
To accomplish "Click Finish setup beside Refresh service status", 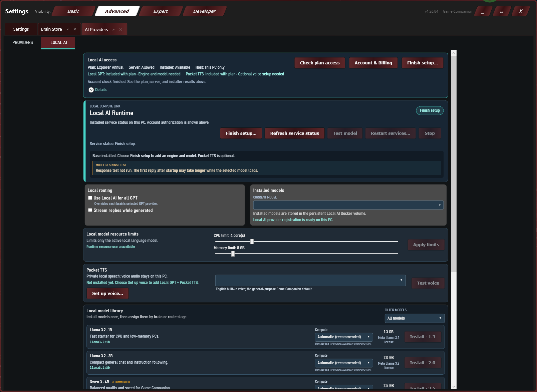I will (x=241, y=133).
